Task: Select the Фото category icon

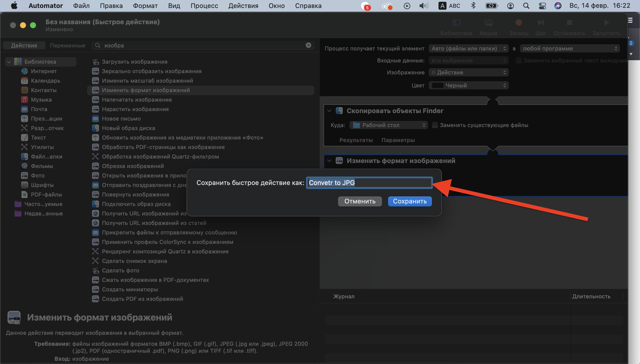Action: pyautogui.click(x=24, y=176)
